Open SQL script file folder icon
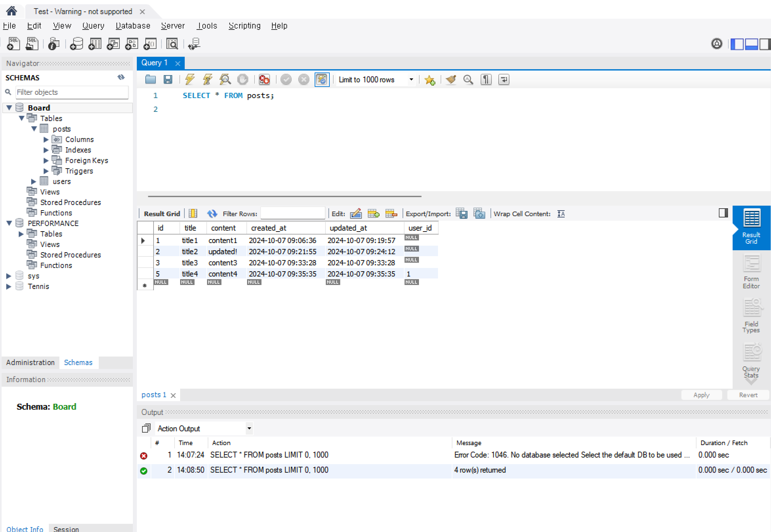The image size is (771, 532). [x=150, y=80]
